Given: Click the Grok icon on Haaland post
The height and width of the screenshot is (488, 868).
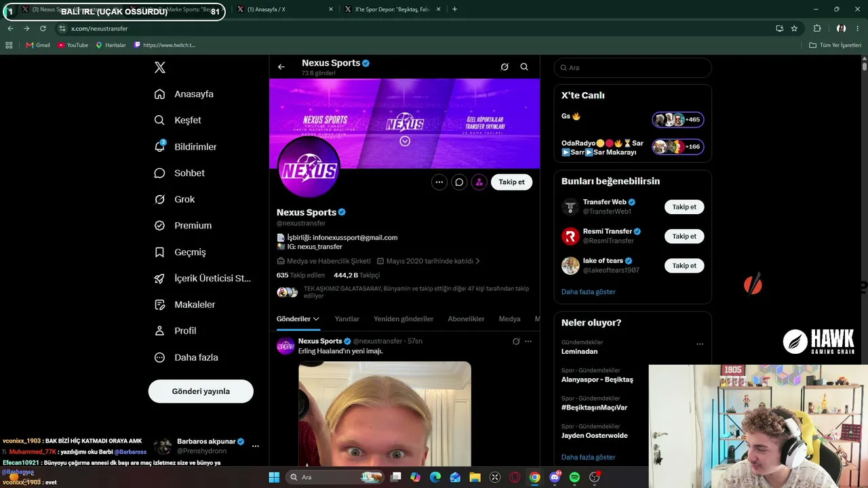Looking at the screenshot, I should point(516,341).
